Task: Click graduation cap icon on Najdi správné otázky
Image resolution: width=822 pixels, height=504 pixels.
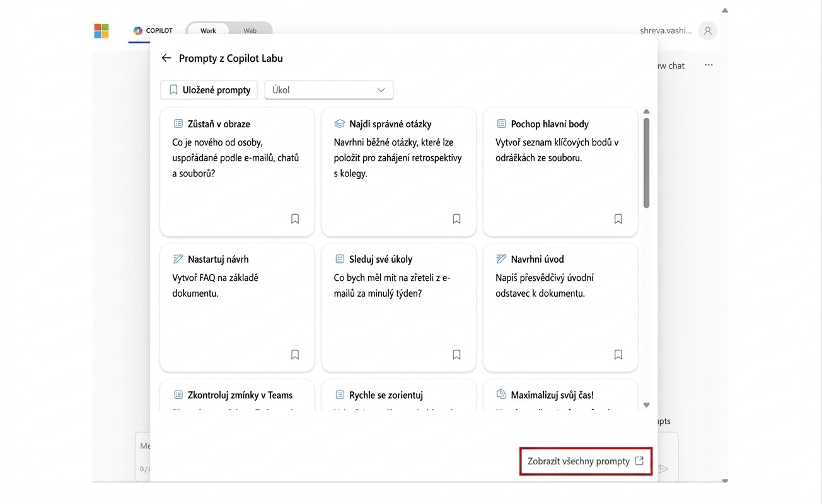Action: [340, 124]
